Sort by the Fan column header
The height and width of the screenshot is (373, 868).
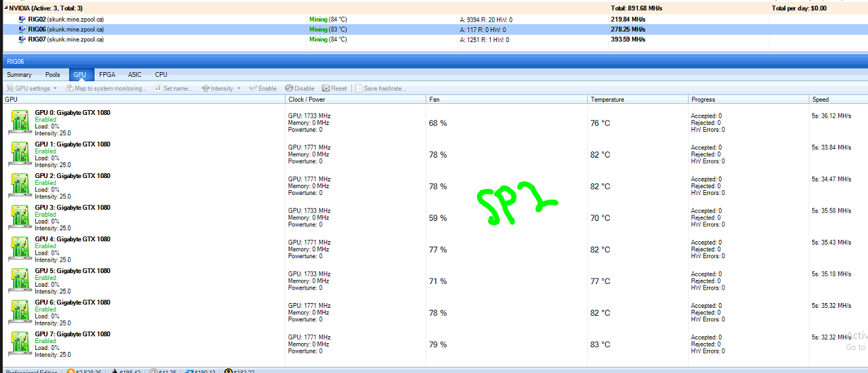pyautogui.click(x=507, y=99)
